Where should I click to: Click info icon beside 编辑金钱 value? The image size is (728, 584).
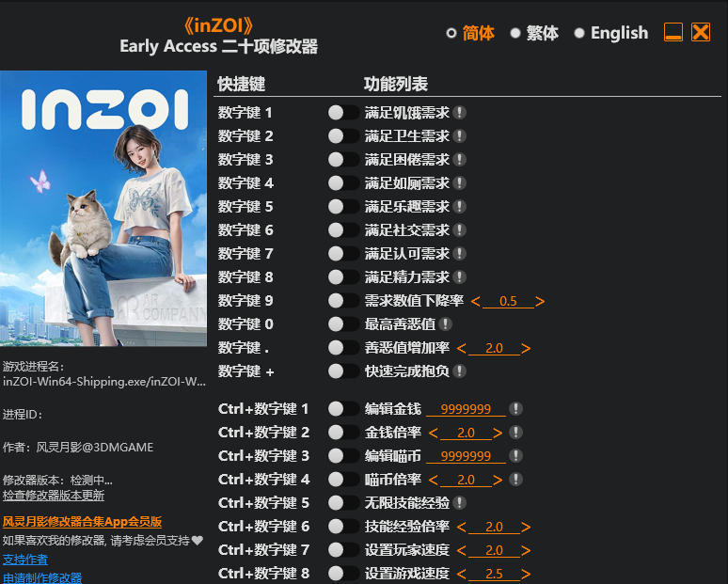[515, 408]
